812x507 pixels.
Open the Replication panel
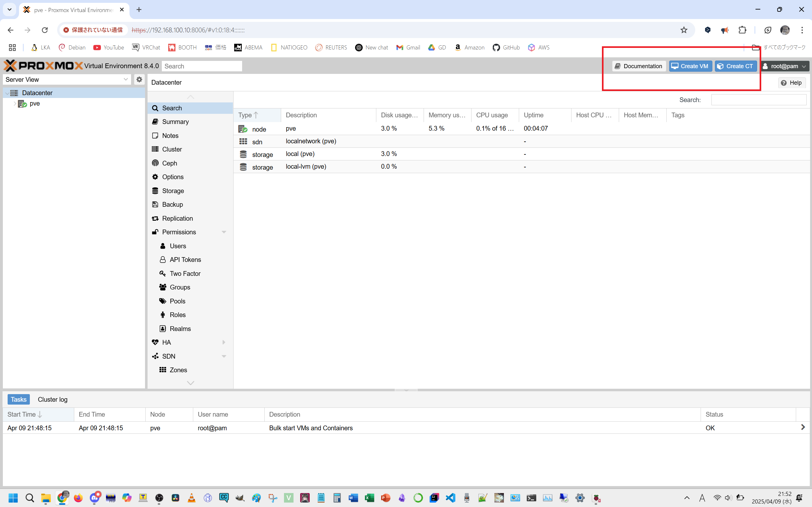tap(177, 218)
